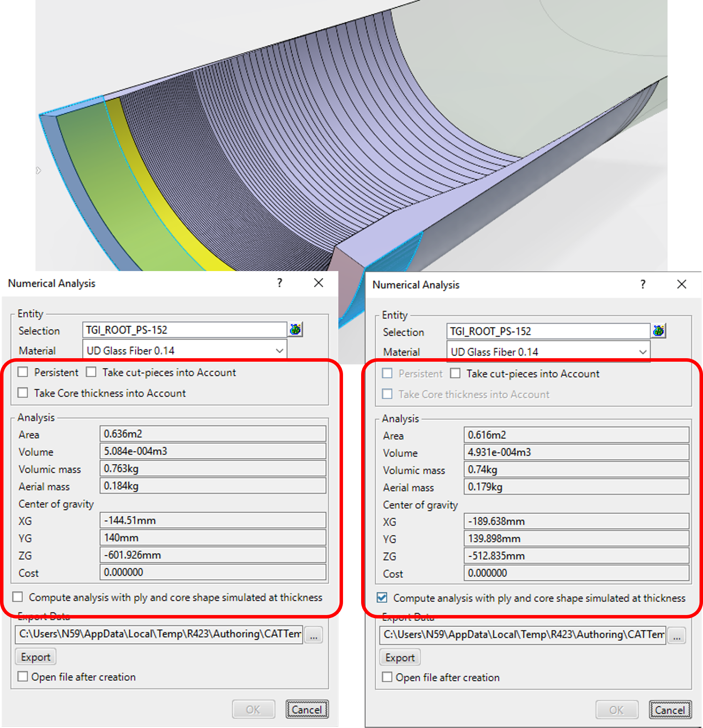Open Material dropdown in right dialog
Image resolution: width=703 pixels, height=728 pixels.
(642, 352)
